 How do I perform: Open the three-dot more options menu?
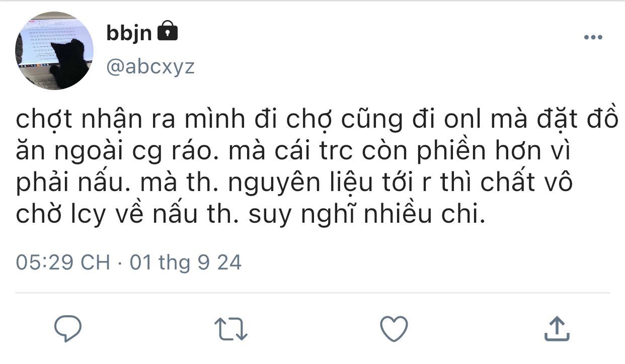click(x=593, y=38)
